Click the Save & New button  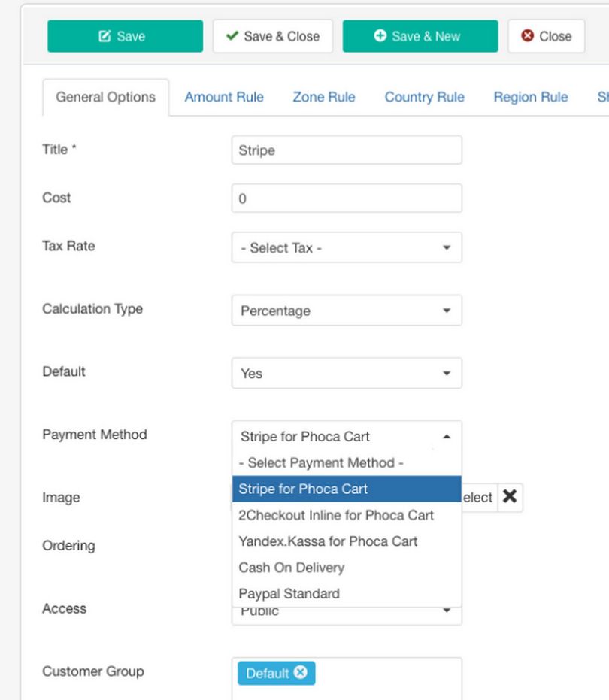420,36
